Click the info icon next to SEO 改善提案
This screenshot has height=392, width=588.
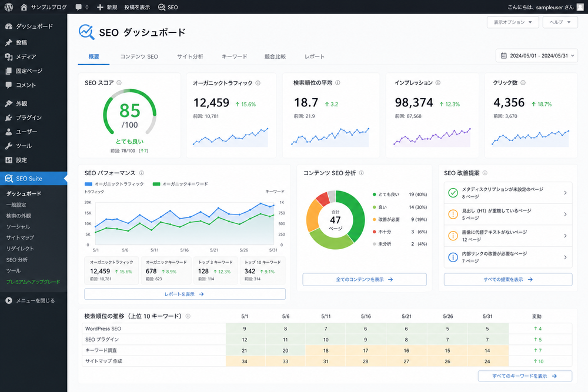485,173
